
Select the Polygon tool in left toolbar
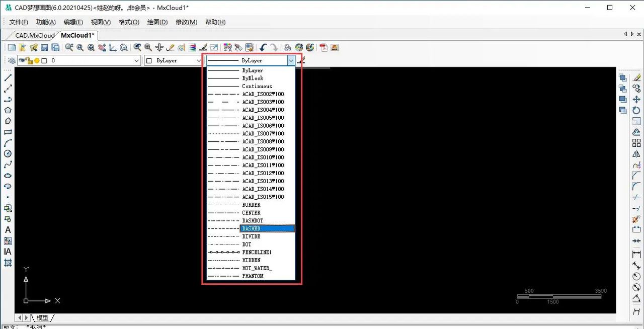tap(8, 110)
